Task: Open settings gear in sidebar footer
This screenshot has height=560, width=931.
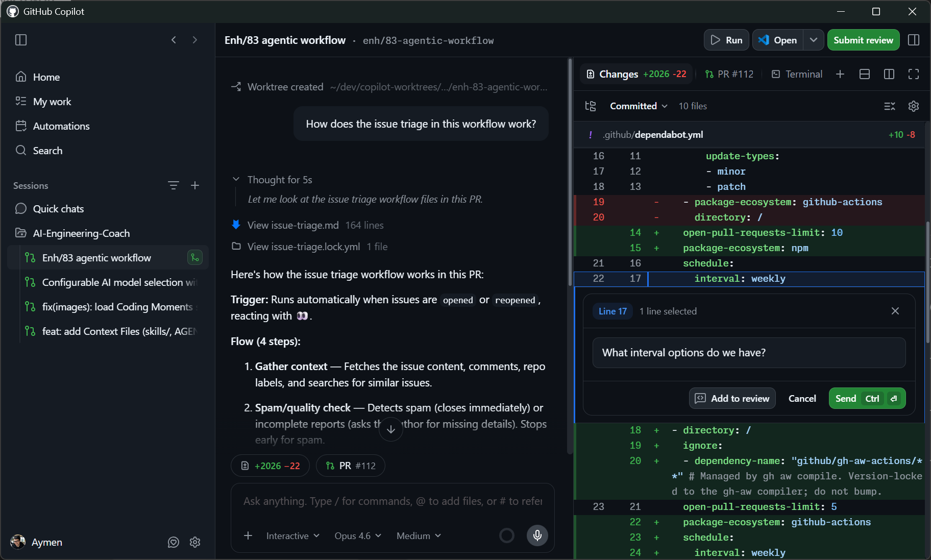Action: [x=195, y=542]
